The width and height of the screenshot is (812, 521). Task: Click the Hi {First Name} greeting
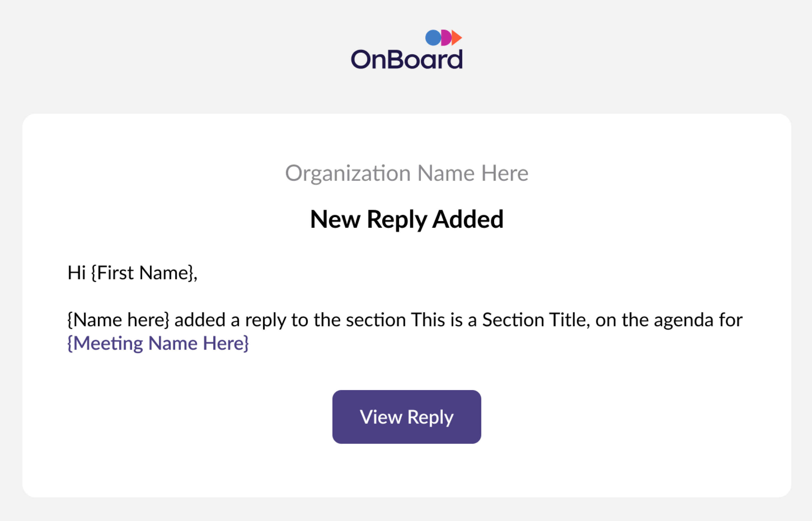[x=132, y=273]
